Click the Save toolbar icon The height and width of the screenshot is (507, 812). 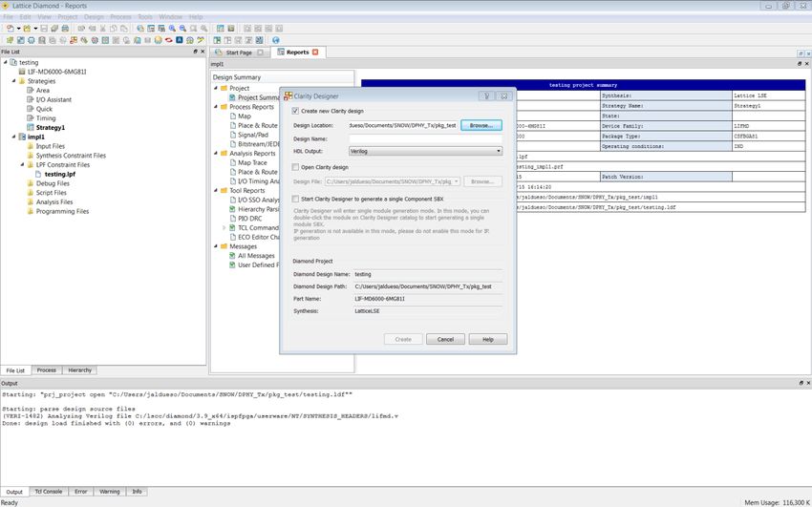click(44, 29)
